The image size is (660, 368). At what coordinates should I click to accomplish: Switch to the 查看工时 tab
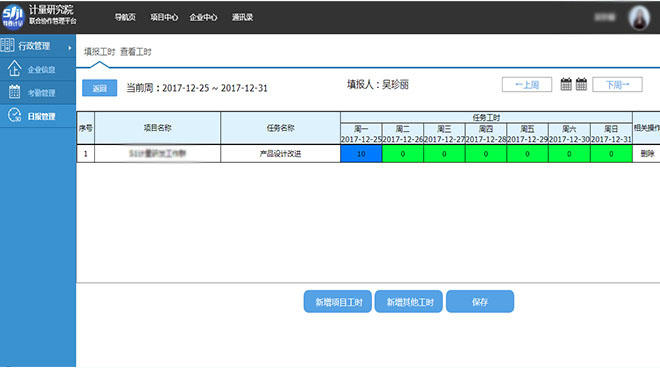[x=136, y=52]
